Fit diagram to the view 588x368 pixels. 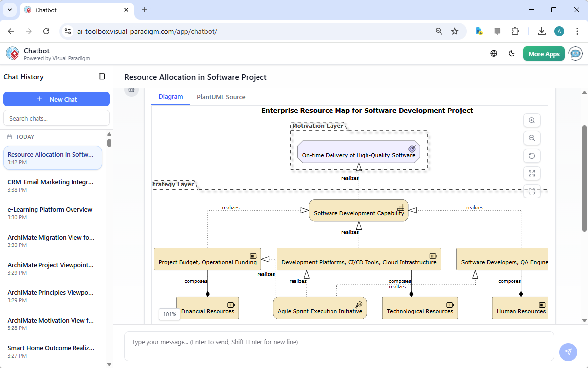pos(532,191)
